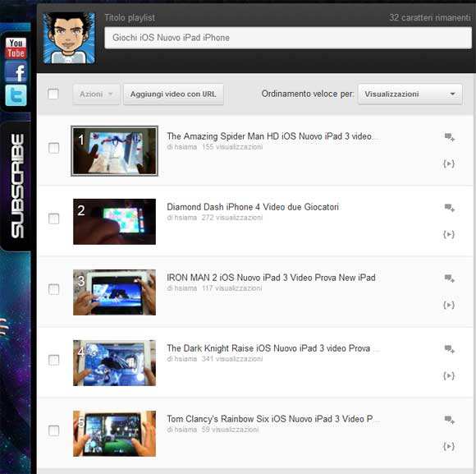Open the Amazing Spider Man thumbnail
Image resolution: width=476 pixels, height=474 pixels.
[114, 151]
